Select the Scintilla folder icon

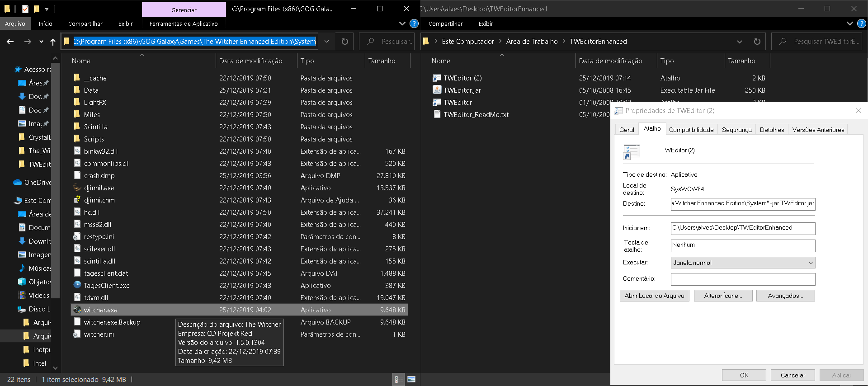[x=77, y=127]
